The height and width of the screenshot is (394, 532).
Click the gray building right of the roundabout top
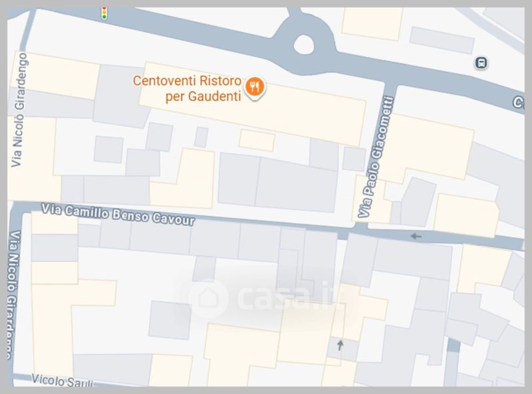(x=442, y=40)
